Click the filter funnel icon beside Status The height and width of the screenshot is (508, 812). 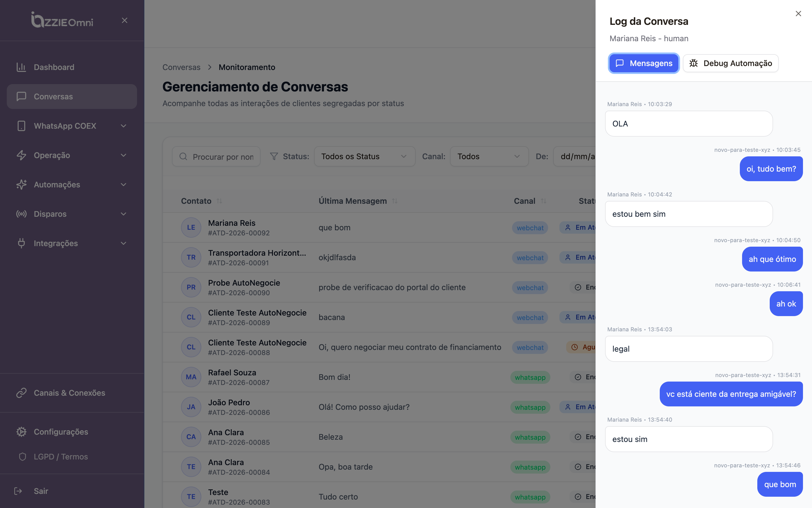(274, 156)
